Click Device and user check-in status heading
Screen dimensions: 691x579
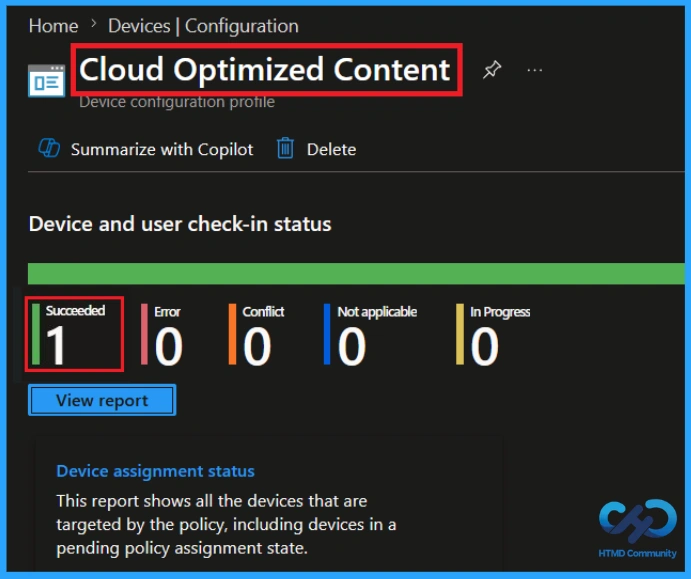(180, 224)
